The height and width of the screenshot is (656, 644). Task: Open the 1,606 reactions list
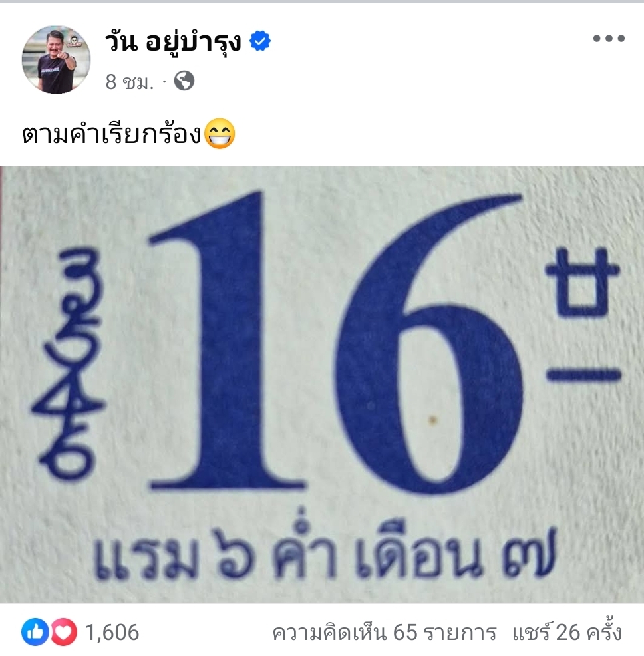point(112,633)
